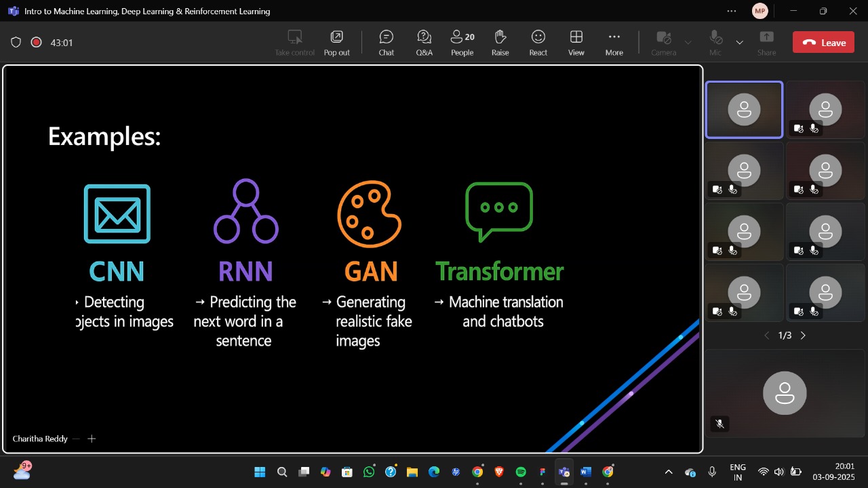This screenshot has width=868, height=488.
Task: Turn on your Camera
Action: 663,42
